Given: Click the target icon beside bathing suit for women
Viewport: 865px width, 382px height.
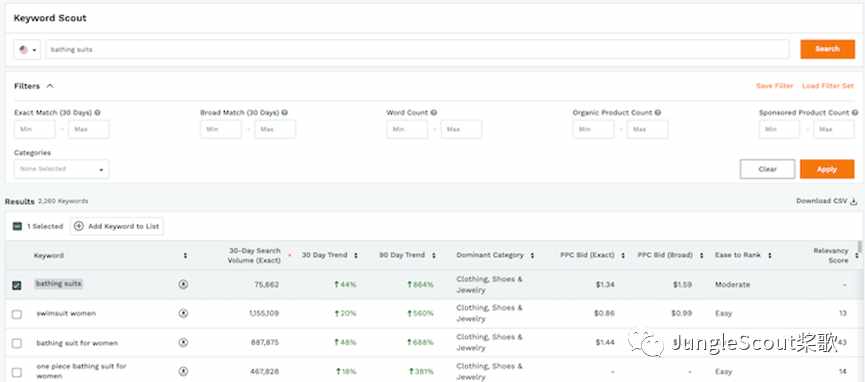Looking at the screenshot, I should click(x=183, y=343).
